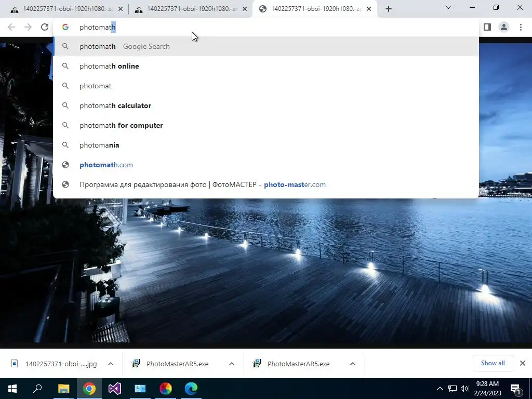Choose the 'photomath online' suggestion
The height and width of the screenshot is (399, 532).
tap(265, 66)
